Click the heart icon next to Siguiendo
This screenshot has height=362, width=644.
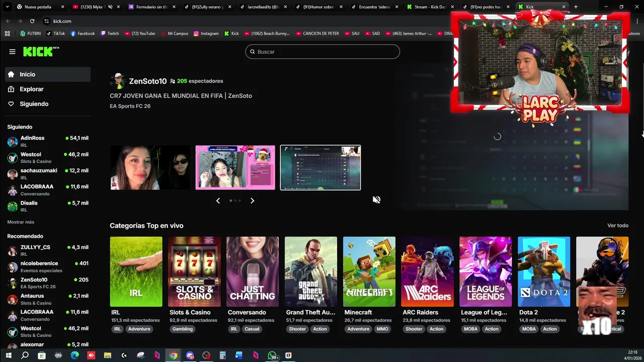(x=11, y=104)
